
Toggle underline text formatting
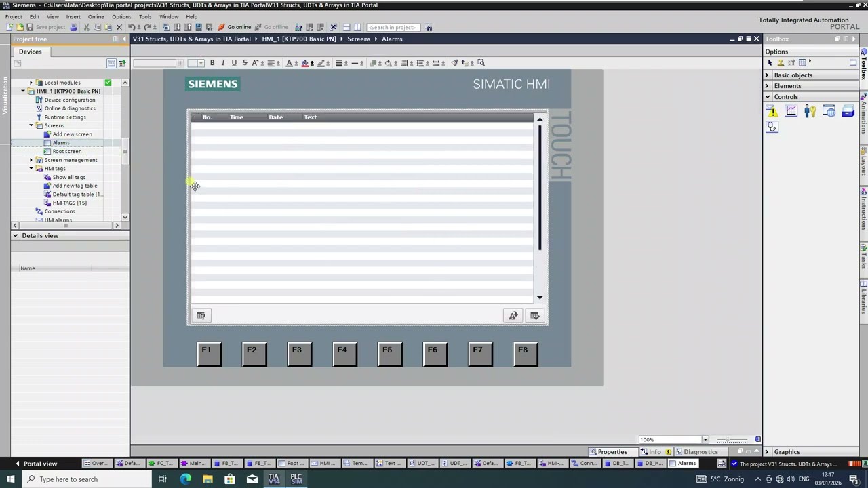pyautogui.click(x=234, y=63)
